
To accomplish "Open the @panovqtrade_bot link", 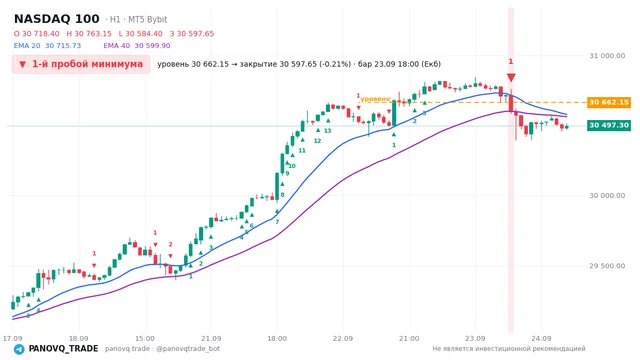I will coord(188,349).
